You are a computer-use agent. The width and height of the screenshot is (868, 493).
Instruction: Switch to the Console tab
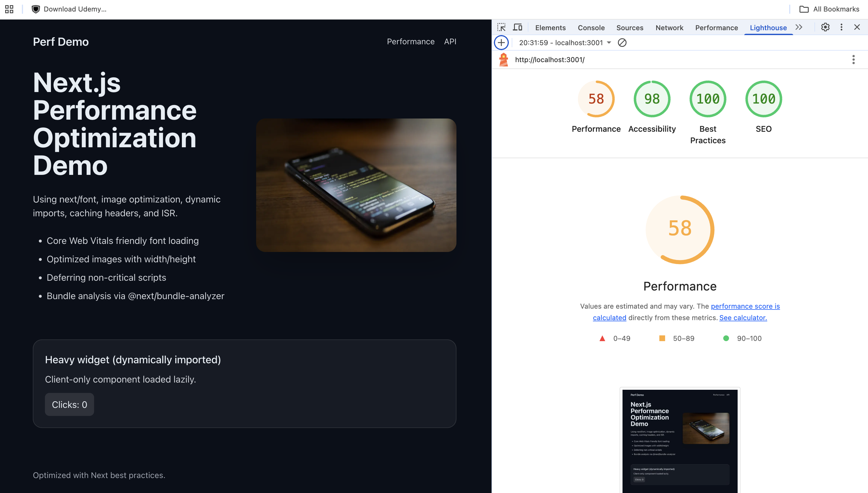pos(591,28)
